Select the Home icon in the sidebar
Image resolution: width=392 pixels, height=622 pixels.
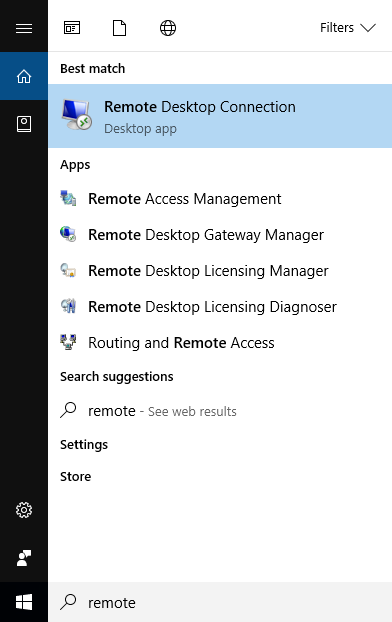(x=24, y=76)
